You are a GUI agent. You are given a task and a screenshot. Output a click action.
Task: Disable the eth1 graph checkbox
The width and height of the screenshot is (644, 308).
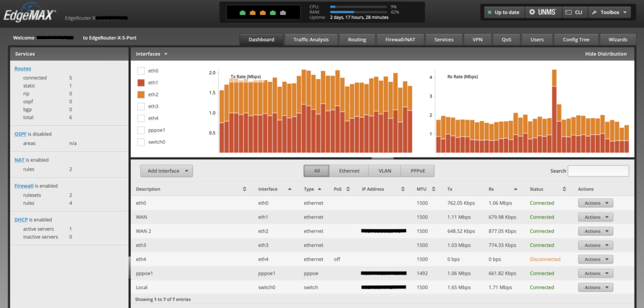[141, 83]
